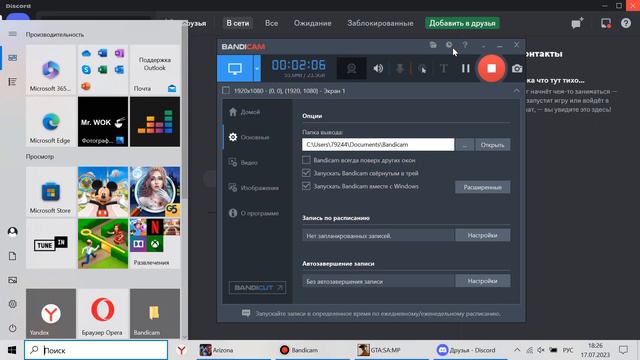Open Start menu settings gear icon
Image resolution: width=640 pixels, height=360 pixels.
pyautogui.click(x=13, y=304)
